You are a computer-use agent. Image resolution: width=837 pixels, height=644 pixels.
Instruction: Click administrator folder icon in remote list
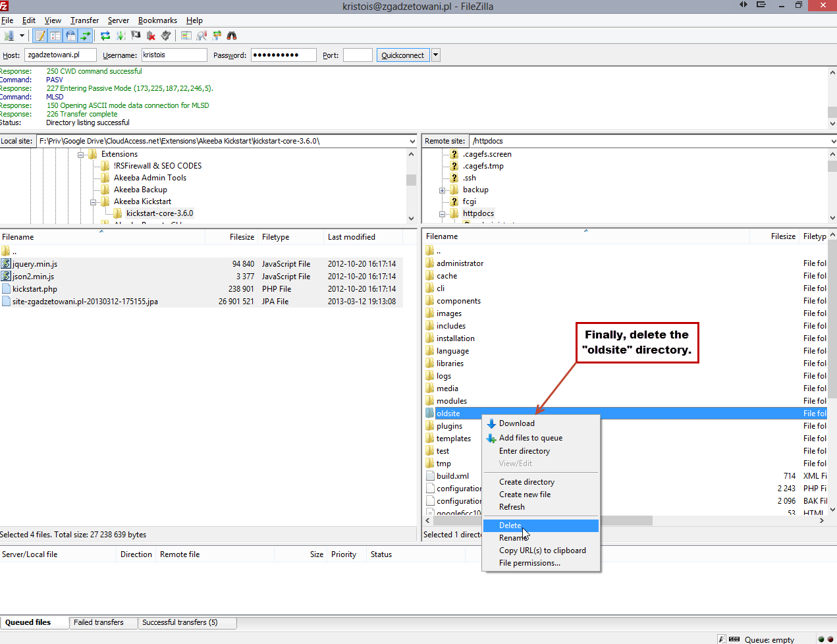tap(430, 263)
